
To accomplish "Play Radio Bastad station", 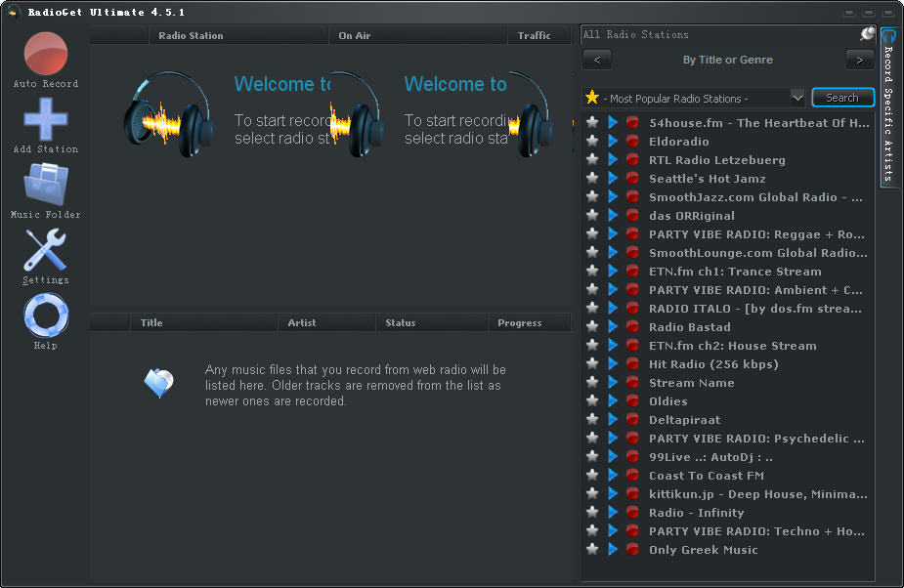I will click(x=612, y=326).
